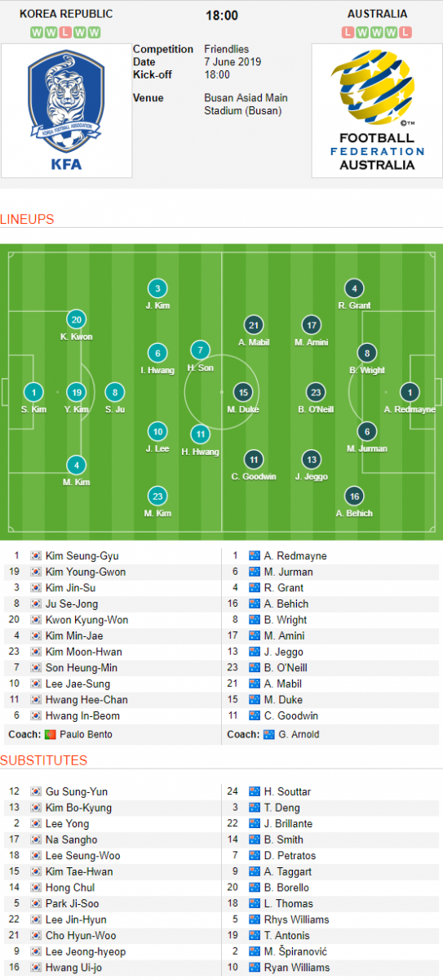The width and height of the screenshot is (443, 980).
Task: Click the LINEUPS section heading
Action: (27, 219)
